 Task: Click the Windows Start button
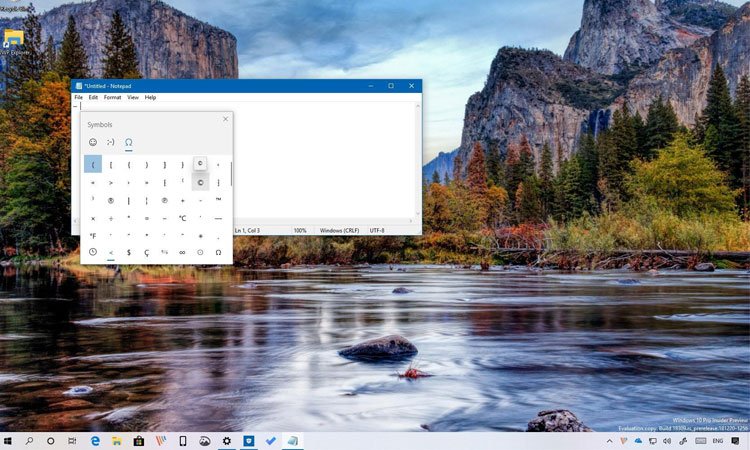[x=8, y=440]
